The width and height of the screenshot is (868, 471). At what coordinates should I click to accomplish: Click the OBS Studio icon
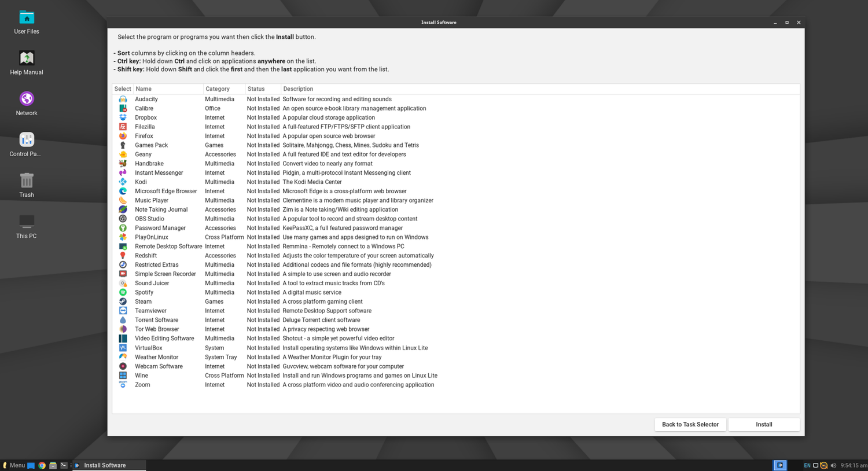(123, 219)
